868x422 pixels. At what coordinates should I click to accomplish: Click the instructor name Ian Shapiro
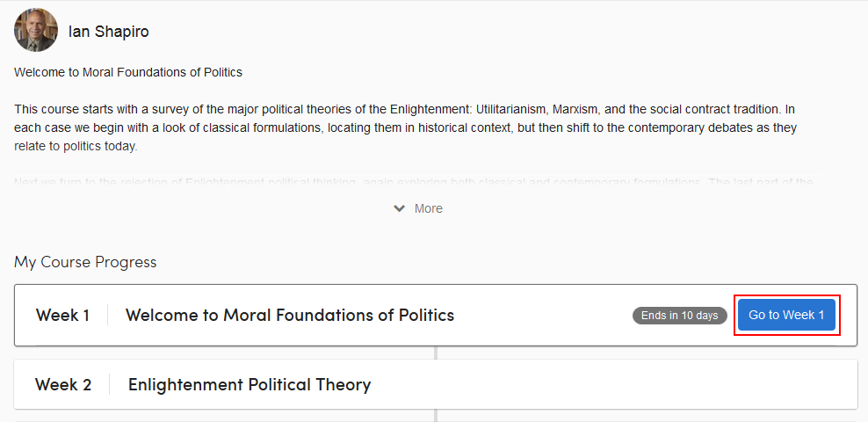pyautogui.click(x=108, y=32)
